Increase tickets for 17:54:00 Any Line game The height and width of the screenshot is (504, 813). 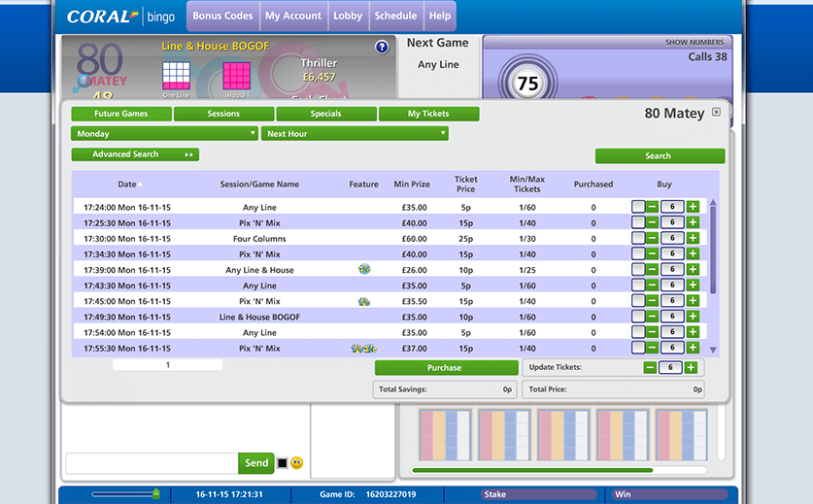(693, 332)
